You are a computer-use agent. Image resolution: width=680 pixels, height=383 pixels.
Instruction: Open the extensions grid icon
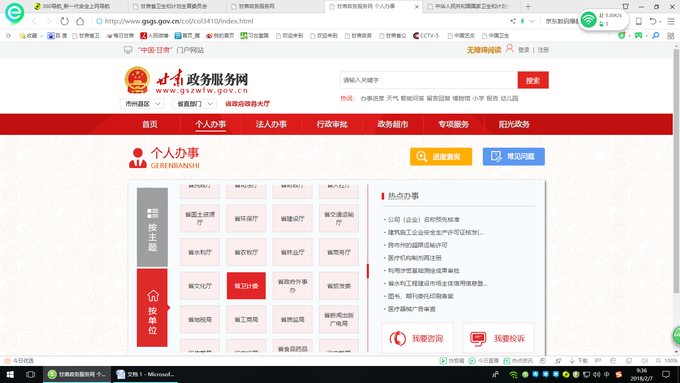(x=670, y=36)
